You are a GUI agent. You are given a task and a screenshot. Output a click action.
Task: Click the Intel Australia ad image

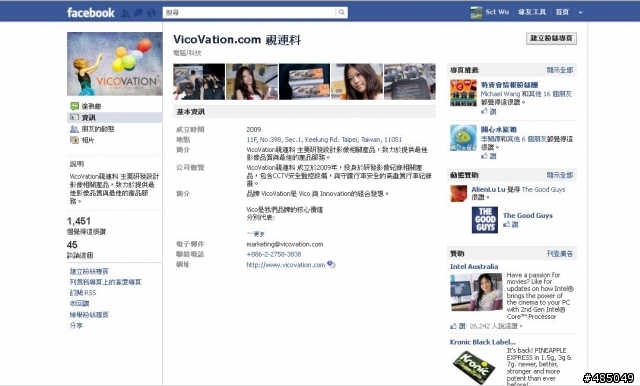(476, 292)
